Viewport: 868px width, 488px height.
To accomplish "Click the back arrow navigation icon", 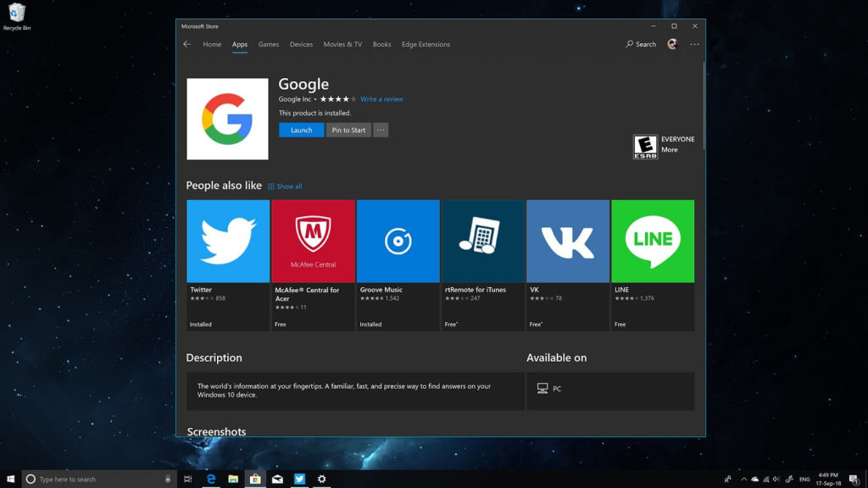I will click(x=186, y=44).
